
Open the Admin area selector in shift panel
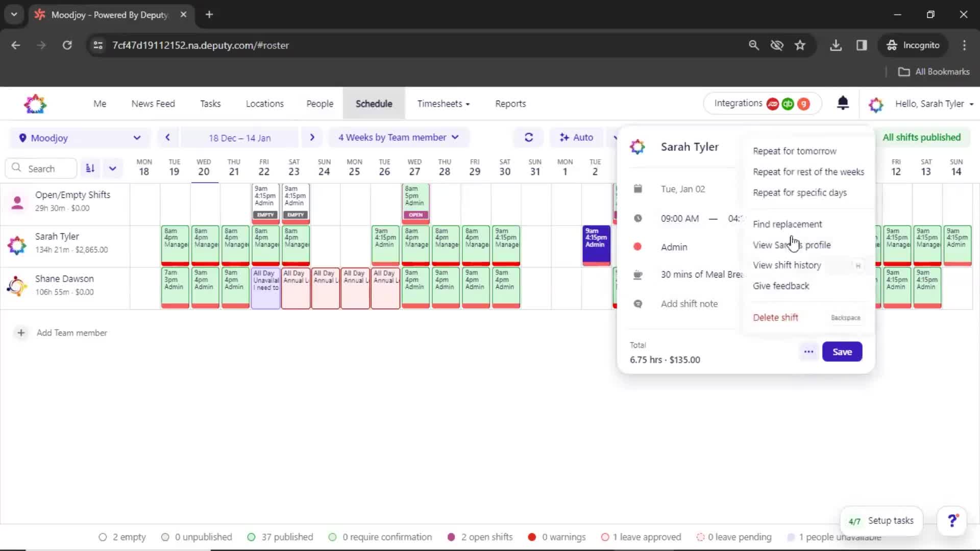674,247
